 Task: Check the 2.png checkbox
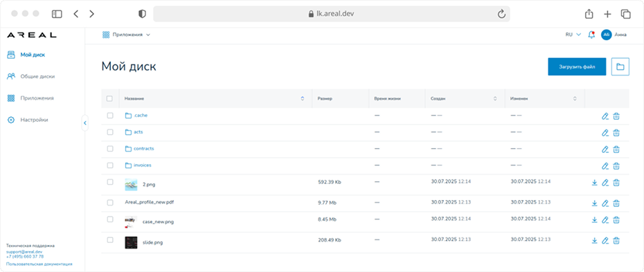[109, 182]
